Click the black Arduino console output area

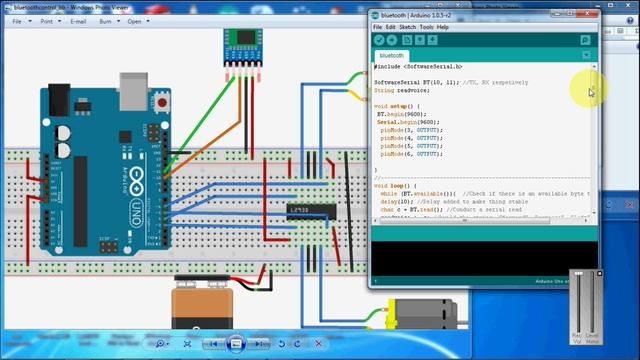[484, 258]
